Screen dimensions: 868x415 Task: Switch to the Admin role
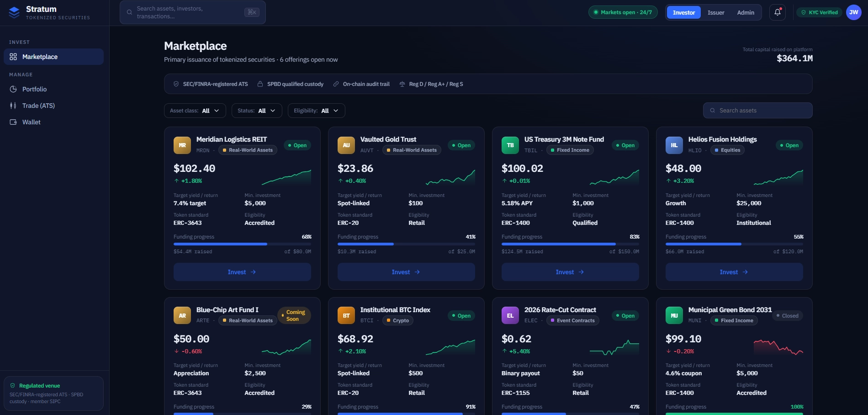746,12
